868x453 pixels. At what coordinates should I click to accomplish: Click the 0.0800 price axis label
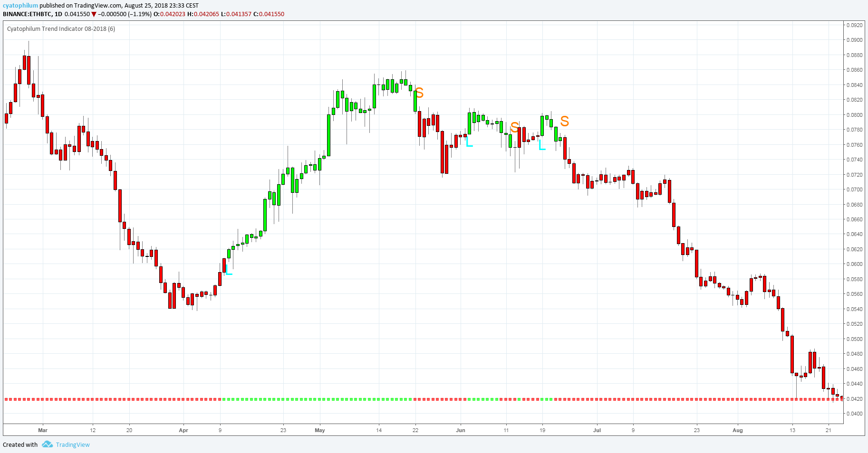click(854, 115)
